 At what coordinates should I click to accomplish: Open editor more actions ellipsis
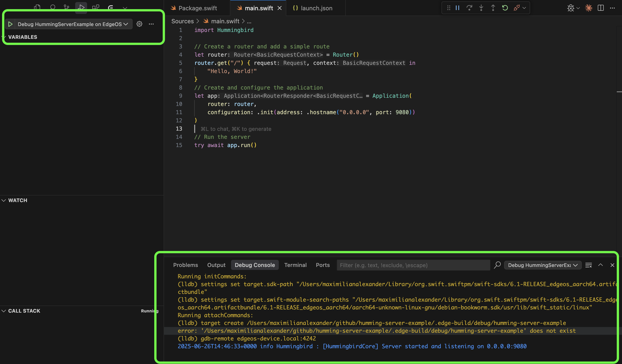[x=612, y=8]
